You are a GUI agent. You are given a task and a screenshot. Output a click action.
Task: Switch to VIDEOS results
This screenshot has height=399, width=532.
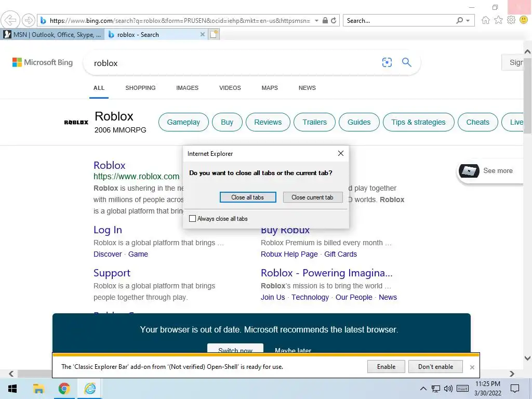click(x=230, y=88)
